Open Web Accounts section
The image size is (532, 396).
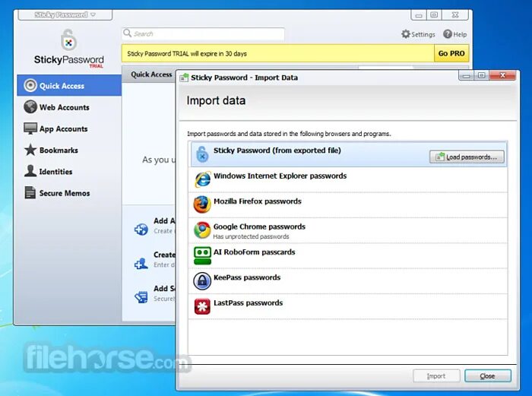[69, 107]
